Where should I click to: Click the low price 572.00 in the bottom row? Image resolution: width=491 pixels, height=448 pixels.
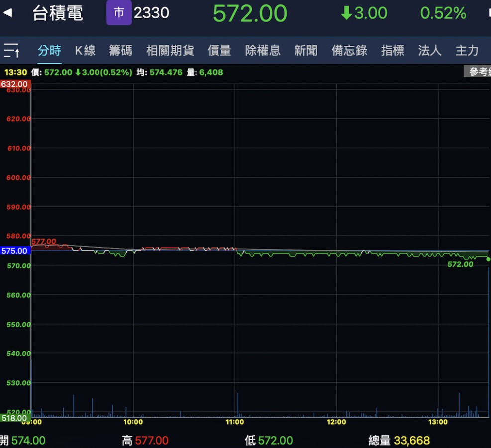click(x=275, y=441)
